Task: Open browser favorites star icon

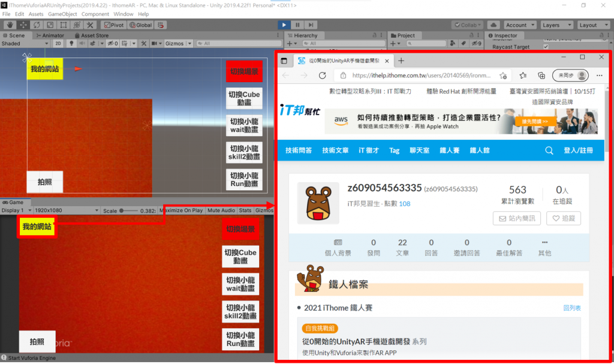Action: click(x=523, y=75)
